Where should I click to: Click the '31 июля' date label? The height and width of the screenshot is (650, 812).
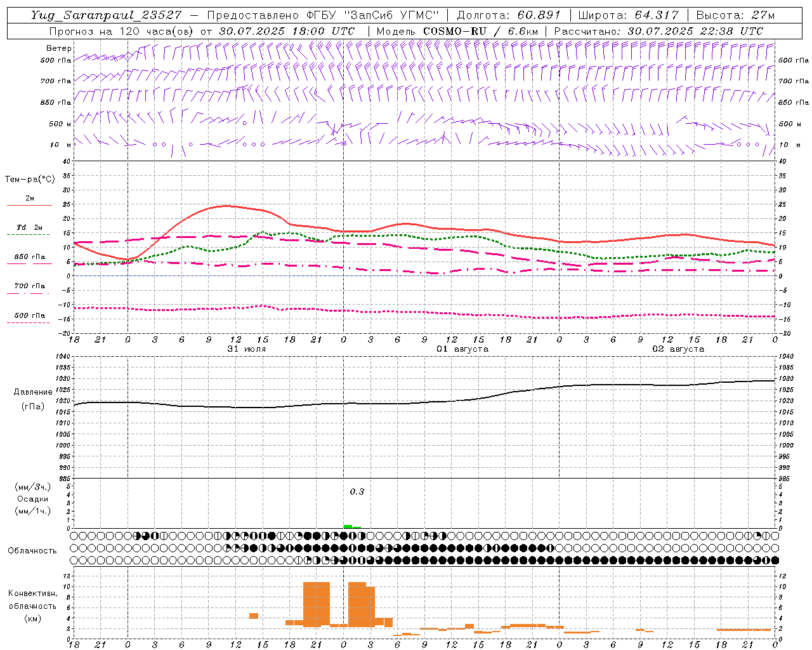click(247, 349)
